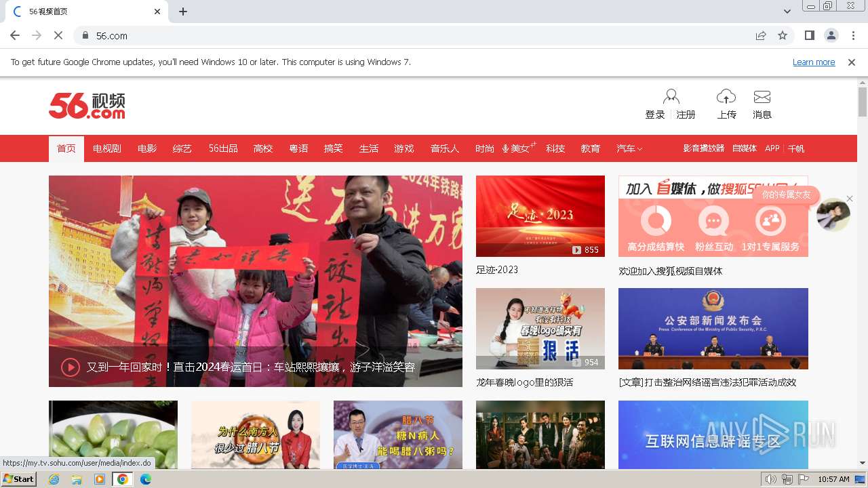This screenshot has width=868, height=488.
Task: Open Chrome three-dot menu
Action: pyautogui.click(x=853, y=35)
